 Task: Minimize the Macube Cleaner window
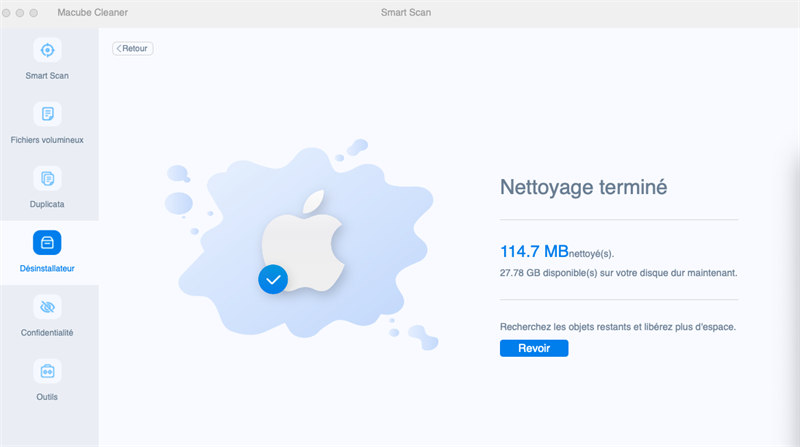pyautogui.click(x=20, y=13)
